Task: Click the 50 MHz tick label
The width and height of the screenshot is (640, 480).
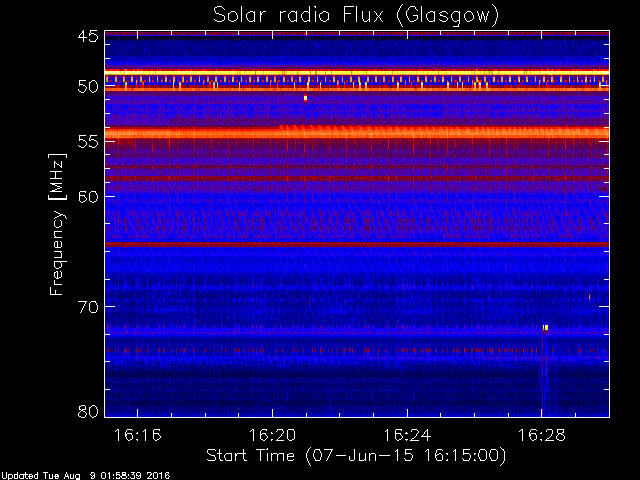Action: coord(87,87)
